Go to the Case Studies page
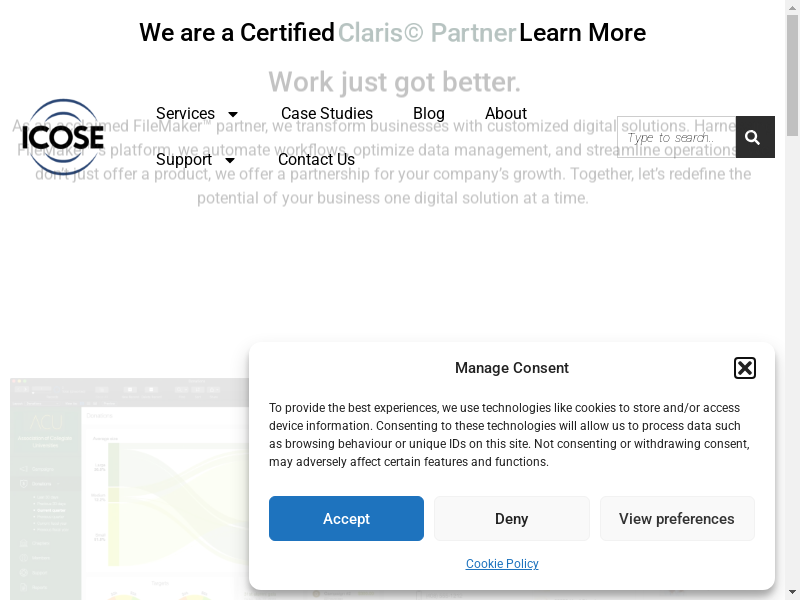800x600 pixels. tap(327, 114)
